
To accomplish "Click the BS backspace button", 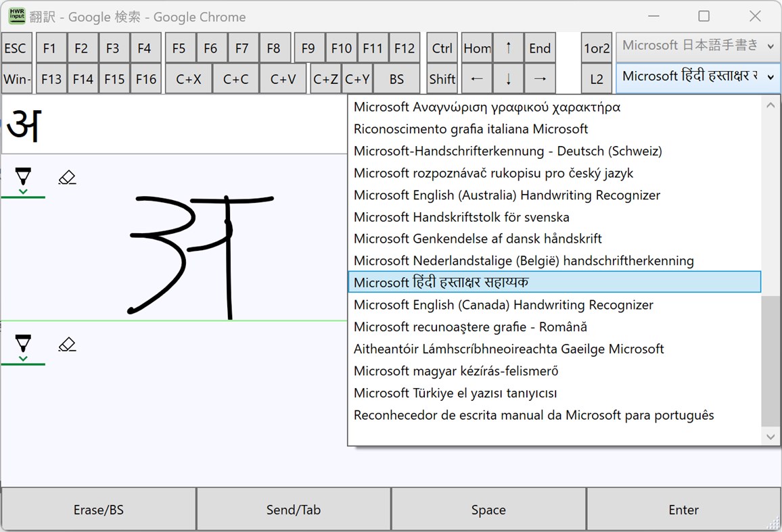I will pos(396,79).
